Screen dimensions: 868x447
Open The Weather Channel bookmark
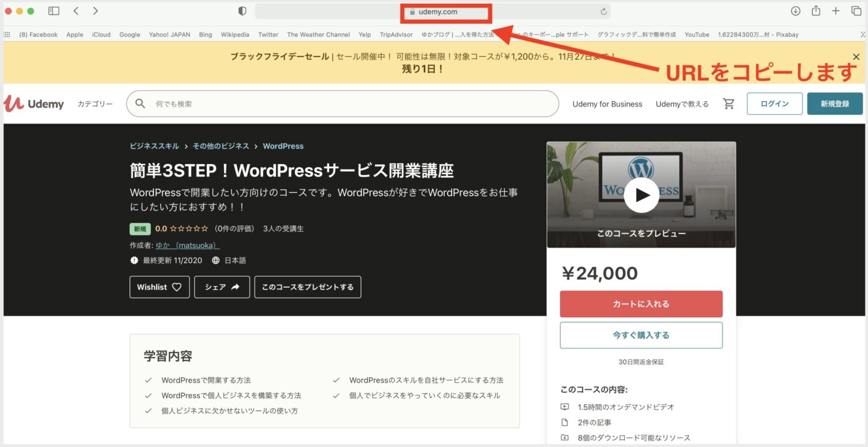tap(318, 35)
